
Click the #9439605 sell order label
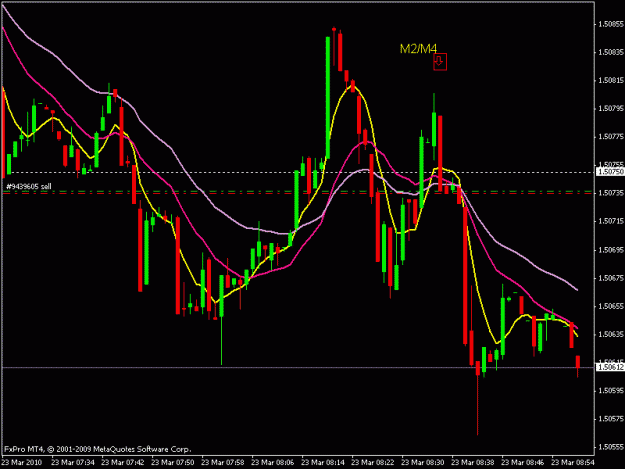click(x=29, y=186)
